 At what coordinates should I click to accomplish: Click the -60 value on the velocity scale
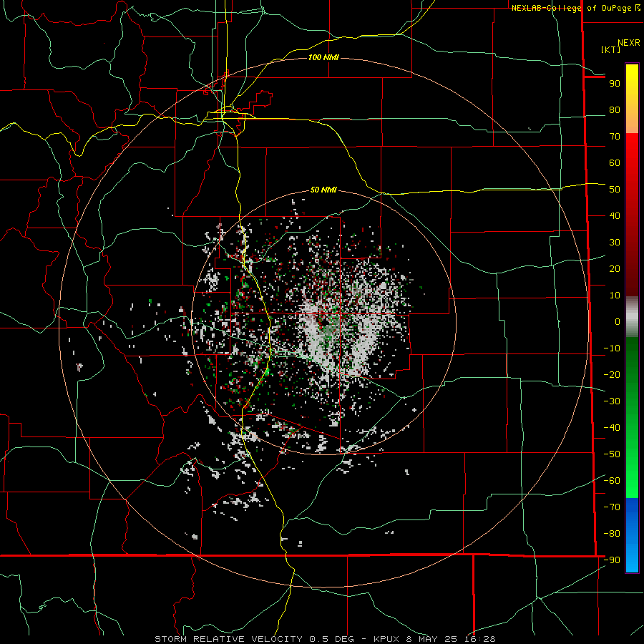tap(612, 481)
